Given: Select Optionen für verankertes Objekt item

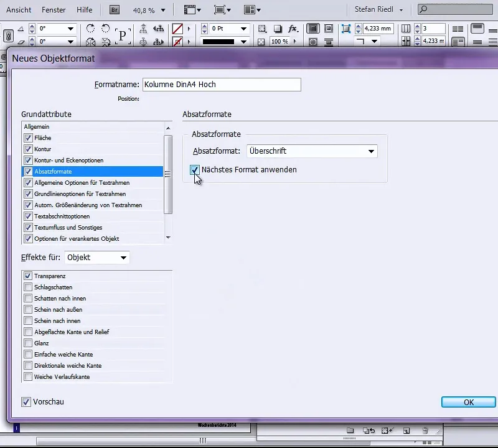Looking at the screenshot, I should coord(92,238).
